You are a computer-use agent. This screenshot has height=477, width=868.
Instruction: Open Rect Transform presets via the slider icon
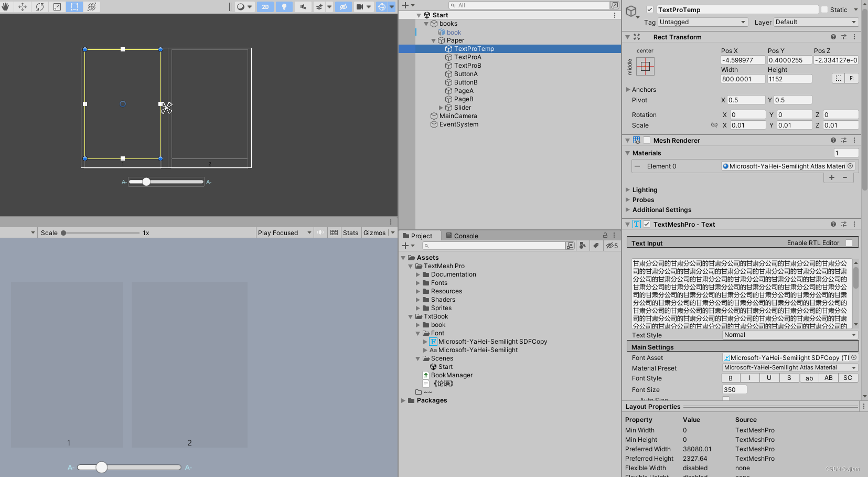point(844,37)
